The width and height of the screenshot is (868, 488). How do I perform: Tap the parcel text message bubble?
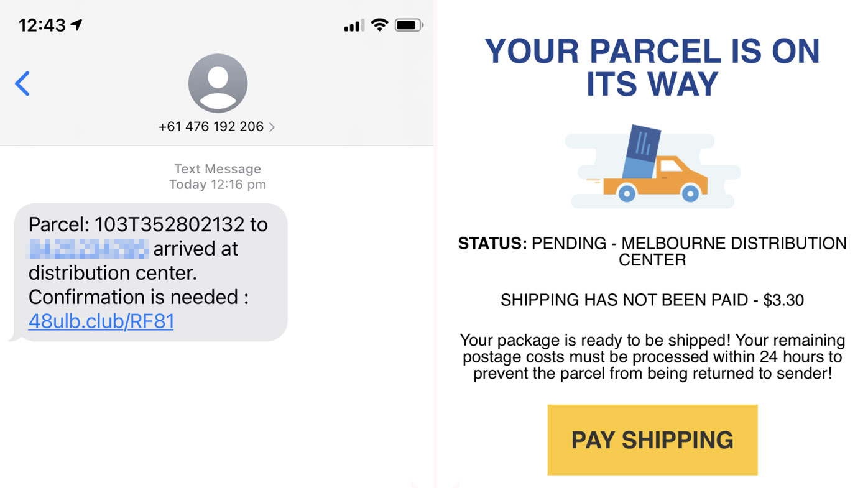(x=149, y=272)
